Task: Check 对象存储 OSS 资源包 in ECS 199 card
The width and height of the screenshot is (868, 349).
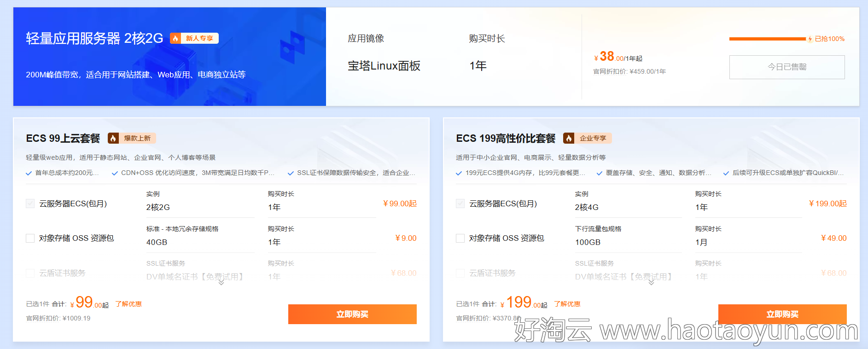Action: (x=460, y=238)
